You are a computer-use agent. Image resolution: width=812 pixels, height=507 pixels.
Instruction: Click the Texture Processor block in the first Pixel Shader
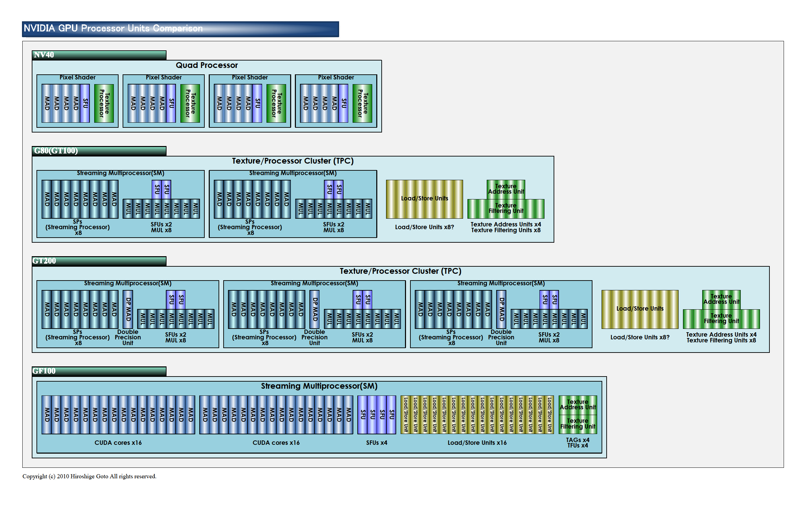[x=104, y=103]
